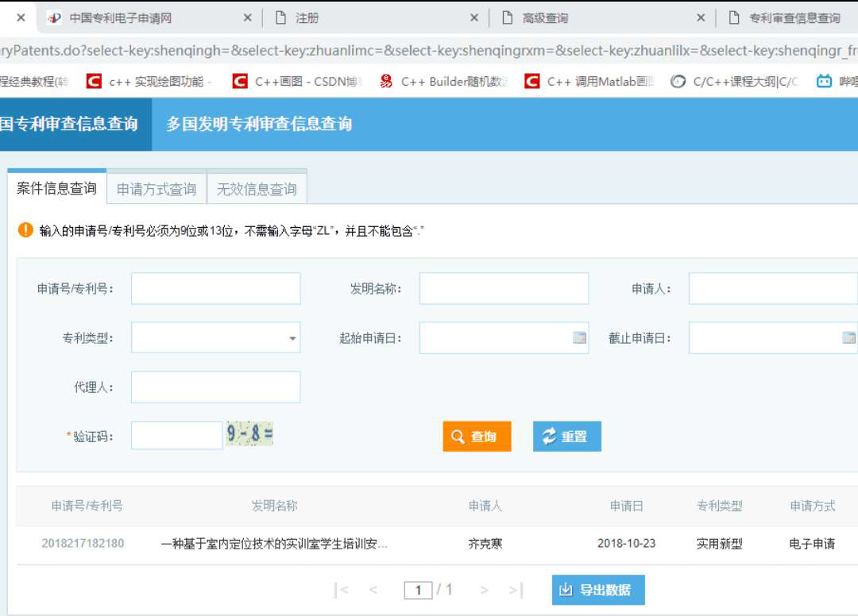Viewport: 858px width, 616px height.
Task: Click calendar icon for 截止申请日 field
Action: click(x=848, y=337)
